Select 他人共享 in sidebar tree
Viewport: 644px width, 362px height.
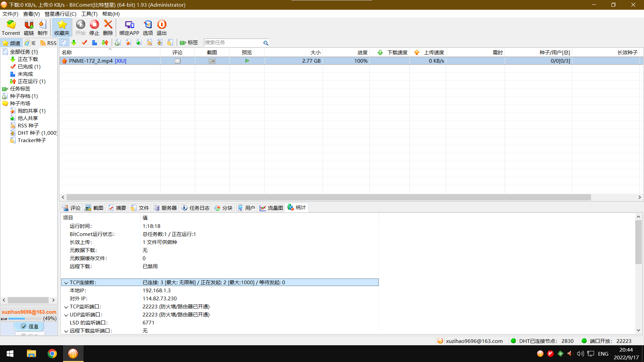coord(28,118)
